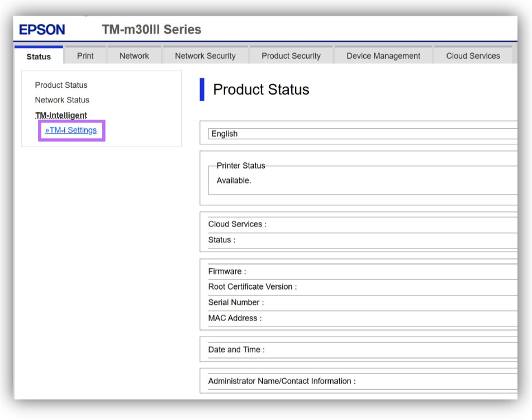Open the Status tab
The height and width of the screenshot is (420, 532).
pyautogui.click(x=39, y=55)
